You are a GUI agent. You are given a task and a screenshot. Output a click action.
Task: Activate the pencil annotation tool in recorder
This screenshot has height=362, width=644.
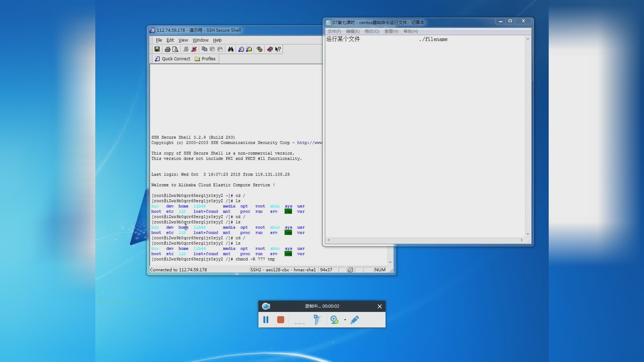click(355, 320)
